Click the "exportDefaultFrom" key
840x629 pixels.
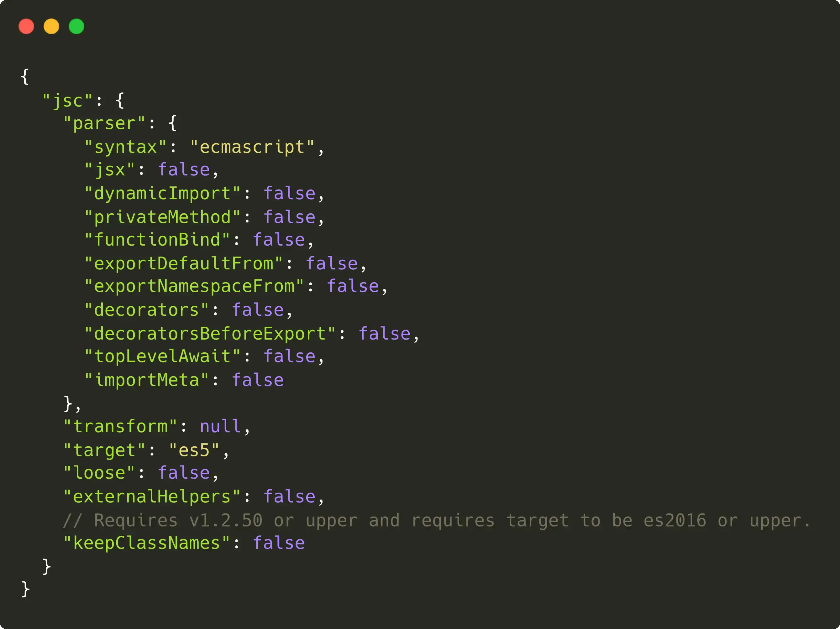(x=183, y=263)
